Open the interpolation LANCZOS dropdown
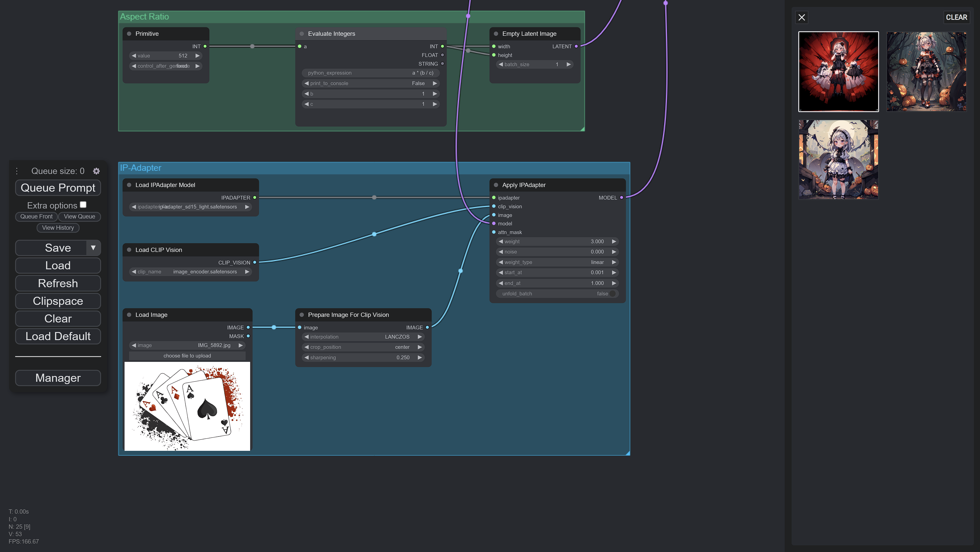 [x=363, y=337]
